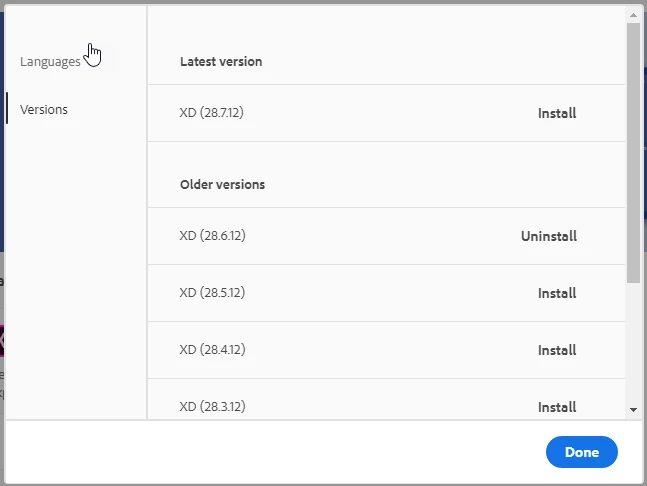Click the scrollbar down arrow
The image size is (647, 486).
[633, 409]
